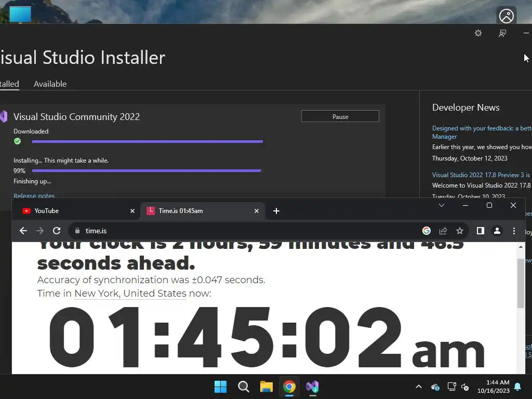Viewport: 532px width, 399px height.
Task: Open 'Visual Studio 2022 17.8 Preview 3' news link
Action: click(481, 175)
